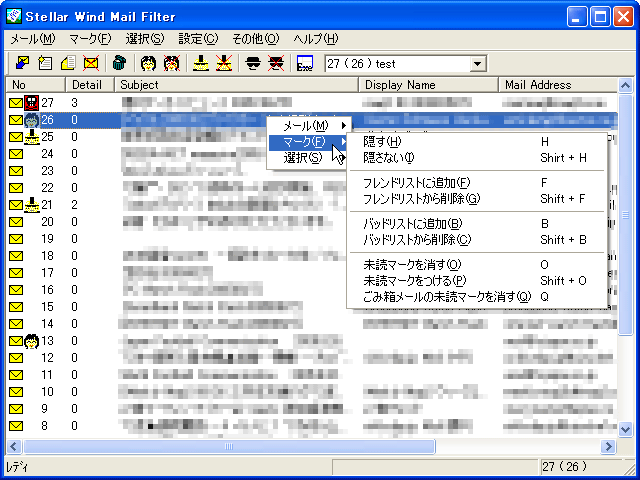Click the vertical scrollbar thumb
640x480 pixels.
click(625, 215)
